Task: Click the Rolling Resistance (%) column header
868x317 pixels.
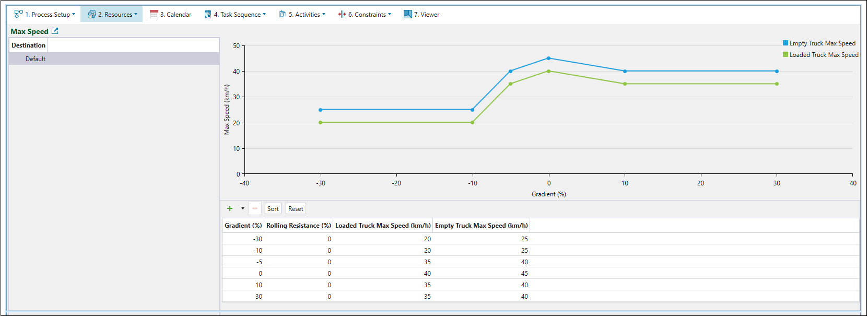Action: pyautogui.click(x=298, y=226)
